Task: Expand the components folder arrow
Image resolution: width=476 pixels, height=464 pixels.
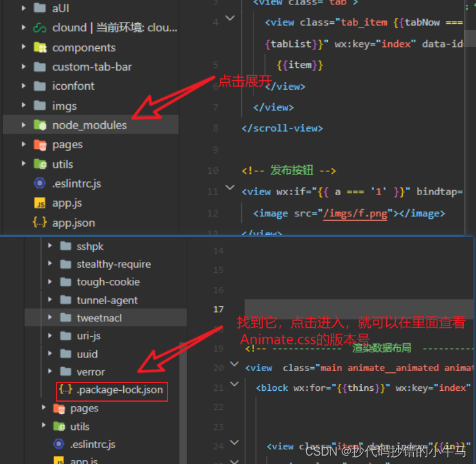Action: tap(23, 47)
